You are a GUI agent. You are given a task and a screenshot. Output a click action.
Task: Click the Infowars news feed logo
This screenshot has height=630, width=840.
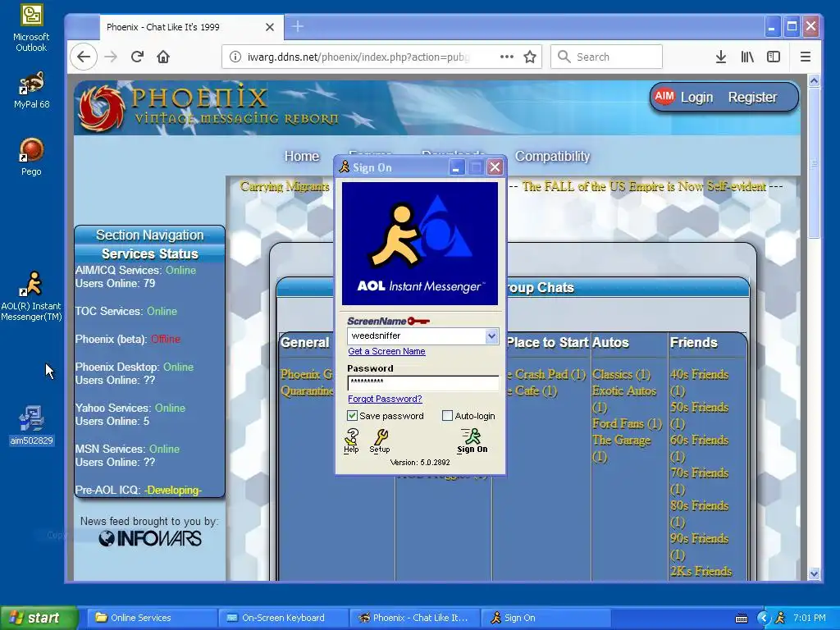coord(150,538)
